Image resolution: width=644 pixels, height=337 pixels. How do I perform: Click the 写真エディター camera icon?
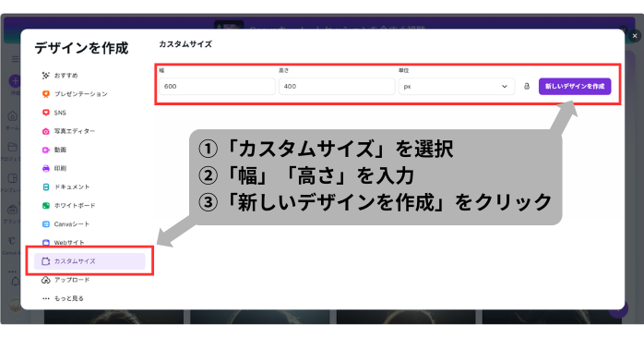coord(45,131)
